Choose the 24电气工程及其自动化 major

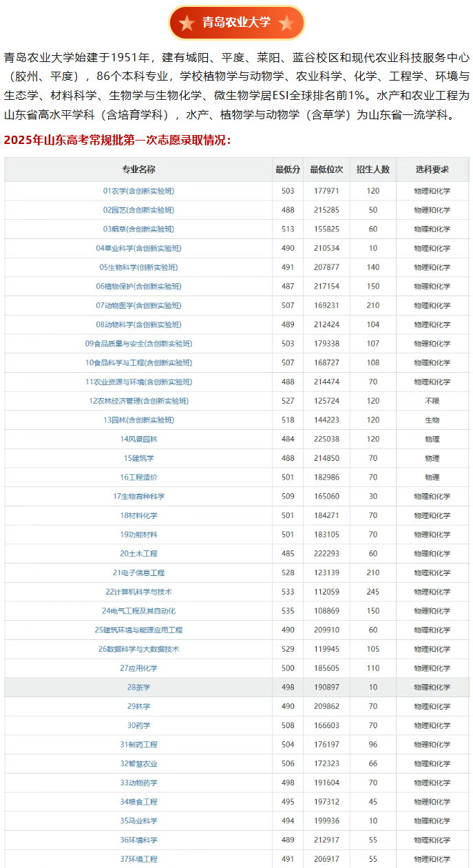pyautogui.click(x=138, y=611)
